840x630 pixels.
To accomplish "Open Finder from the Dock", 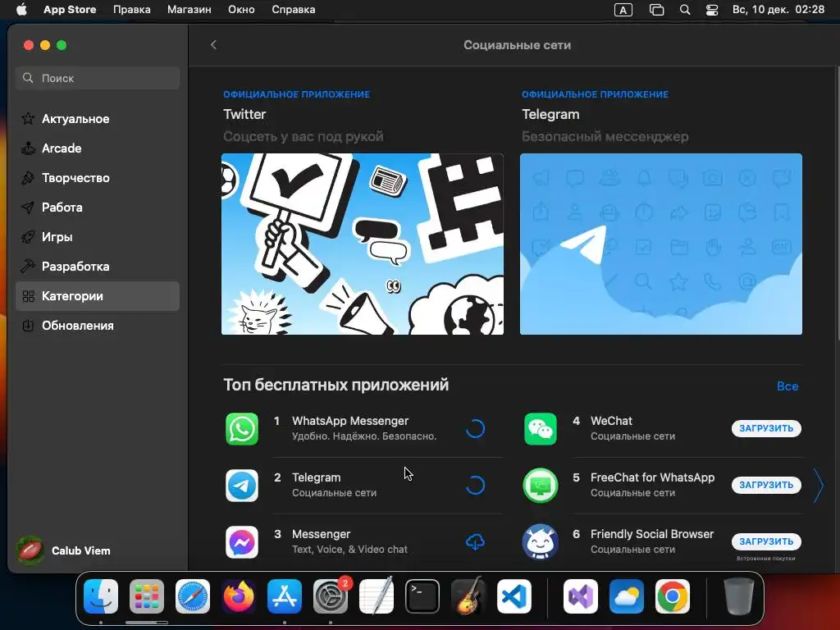I will click(x=101, y=596).
